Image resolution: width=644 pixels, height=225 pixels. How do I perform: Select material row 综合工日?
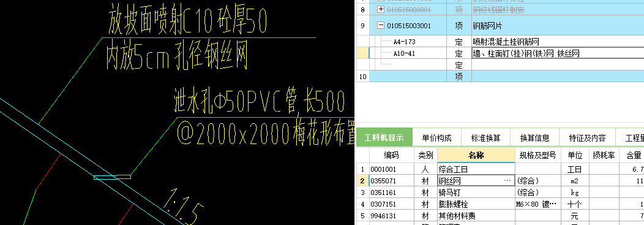(476, 169)
